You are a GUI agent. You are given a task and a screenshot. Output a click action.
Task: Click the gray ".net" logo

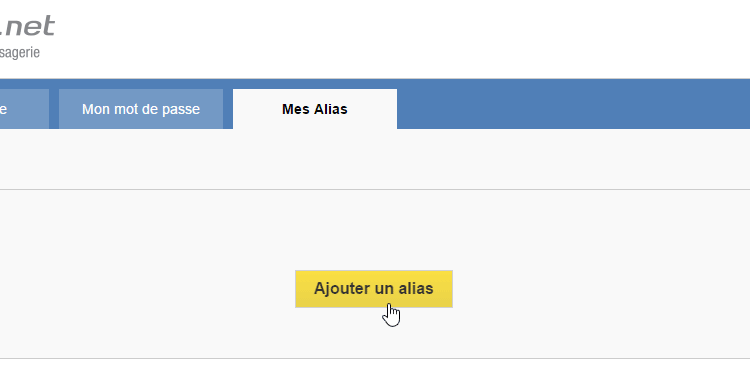coord(27,26)
